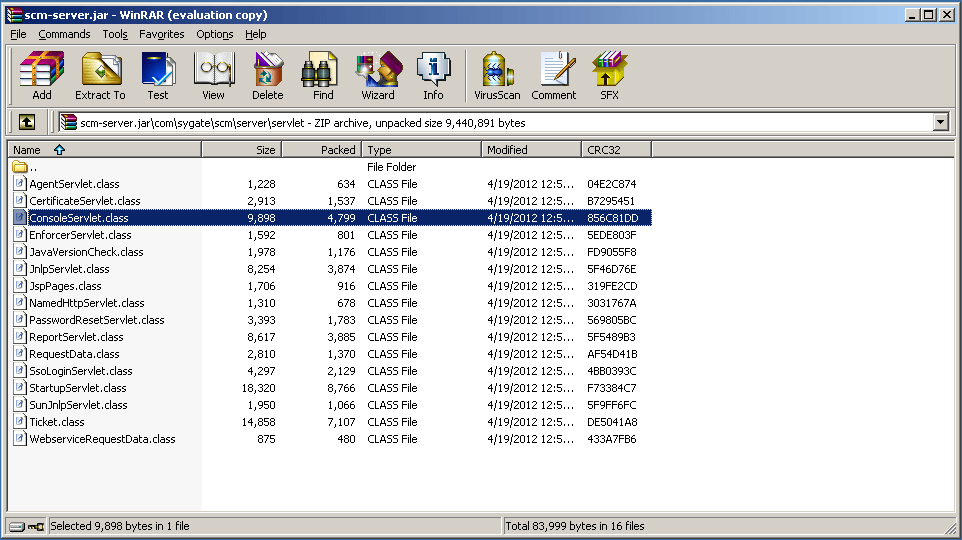Show archive Info
This screenshot has width=962, height=540.
coord(433,75)
